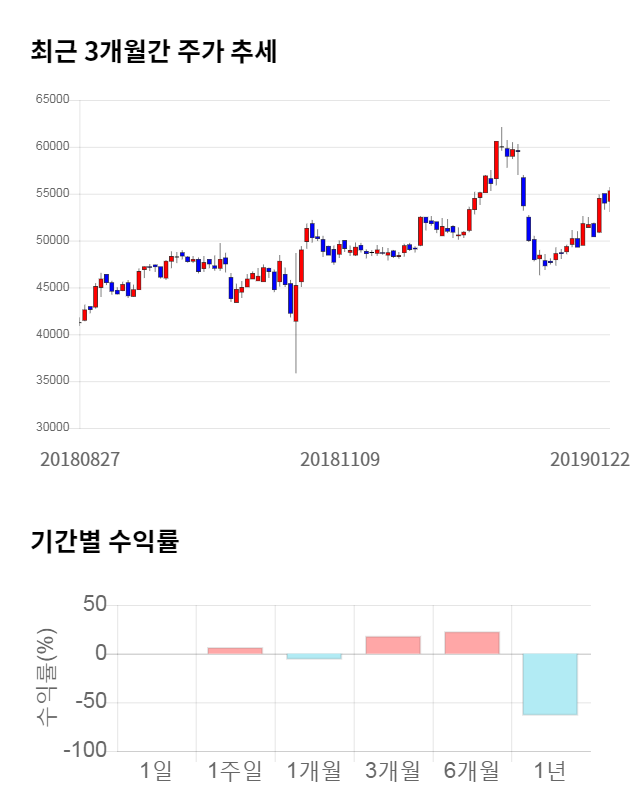Select the 3개월 axis label
The height and width of the screenshot is (810, 640).
coord(393,771)
